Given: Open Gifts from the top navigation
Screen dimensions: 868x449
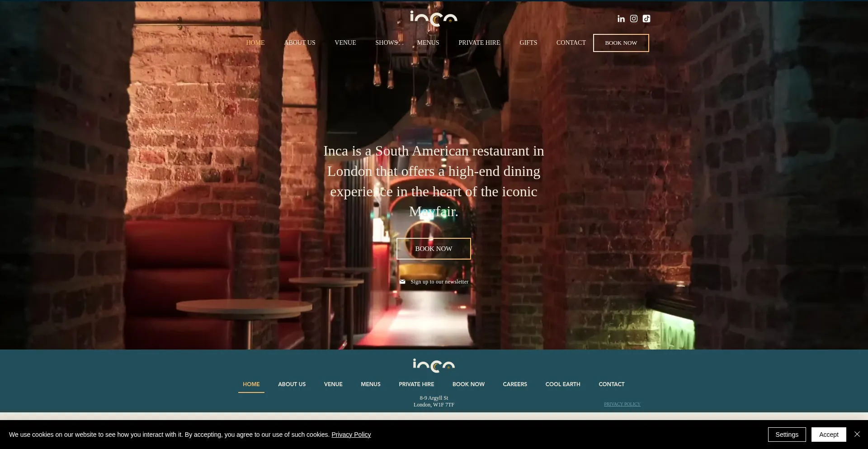Looking at the screenshot, I should (528, 43).
